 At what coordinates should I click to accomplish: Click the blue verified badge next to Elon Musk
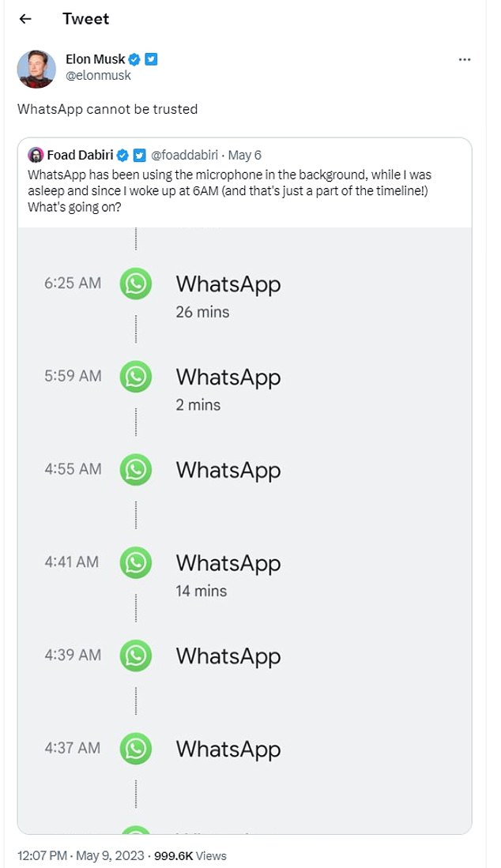135,60
